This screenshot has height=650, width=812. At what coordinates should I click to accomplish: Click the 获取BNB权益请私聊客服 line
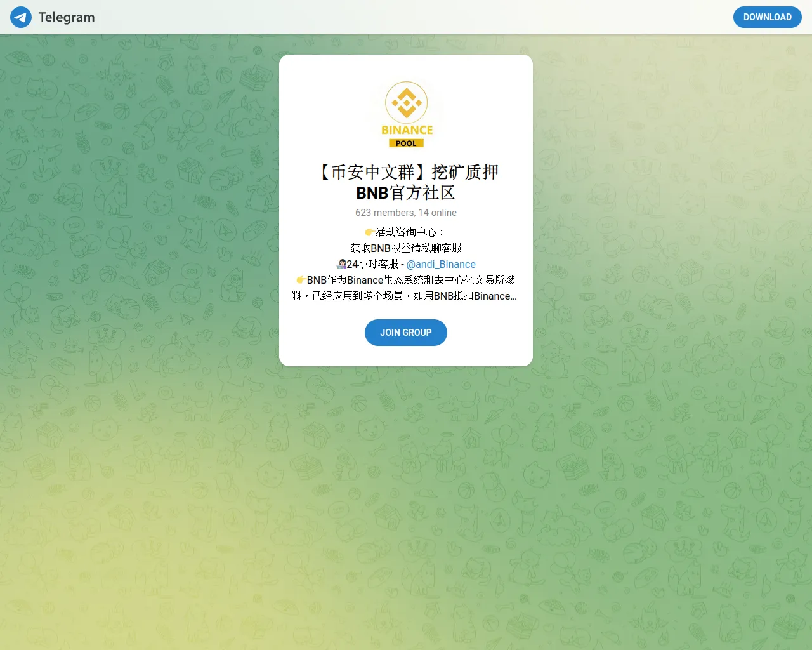tap(406, 248)
